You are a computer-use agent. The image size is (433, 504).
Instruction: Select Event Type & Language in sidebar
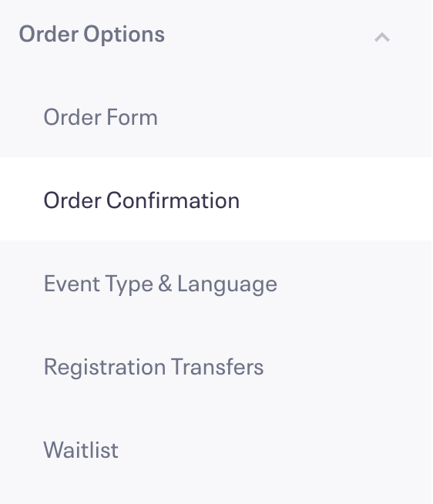pos(216,282)
